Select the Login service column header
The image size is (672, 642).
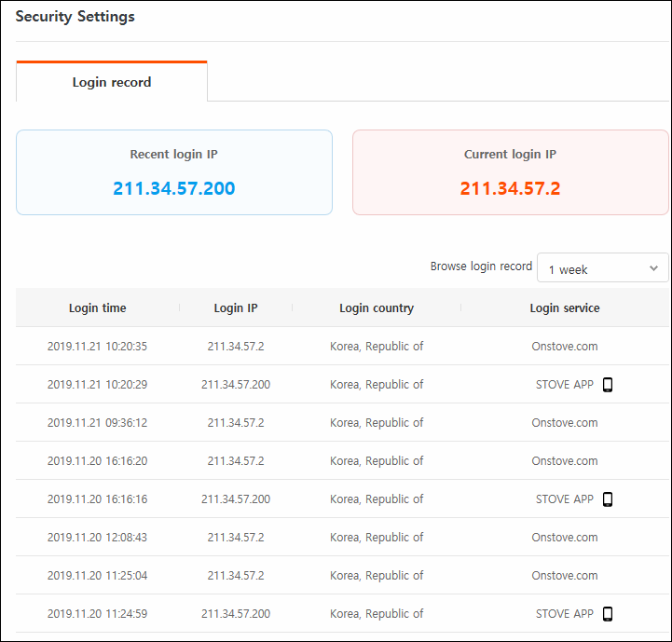point(565,307)
